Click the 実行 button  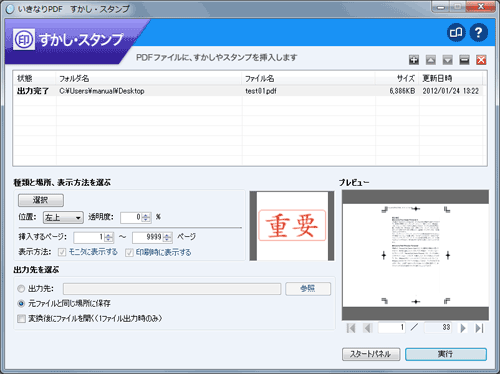(x=446, y=354)
